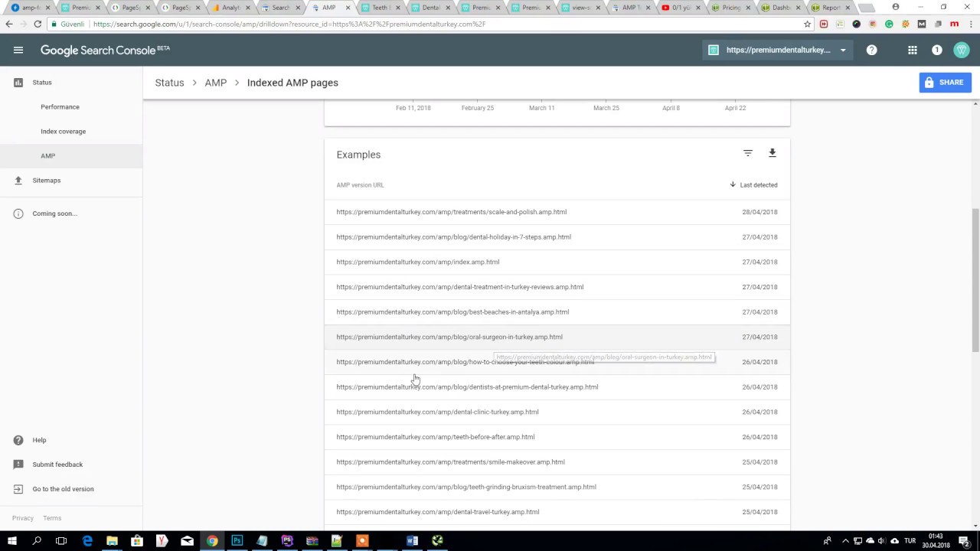
Task: Click the Submit feedback icon
Action: point(18,465)
